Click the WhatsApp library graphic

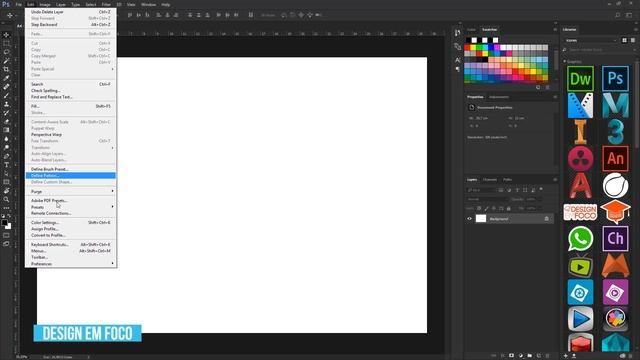point(580,239)
